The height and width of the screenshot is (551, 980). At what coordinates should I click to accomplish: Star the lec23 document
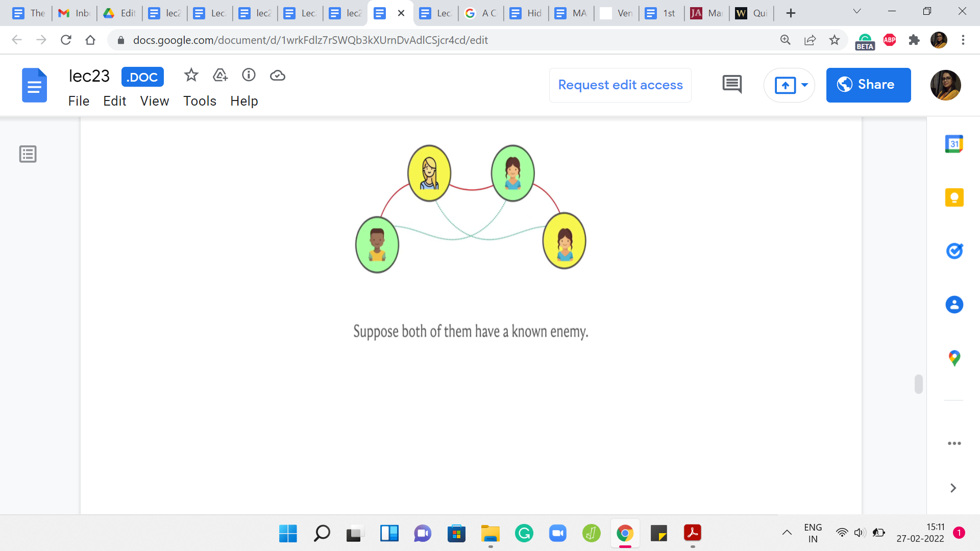click(x=191, y=76)
